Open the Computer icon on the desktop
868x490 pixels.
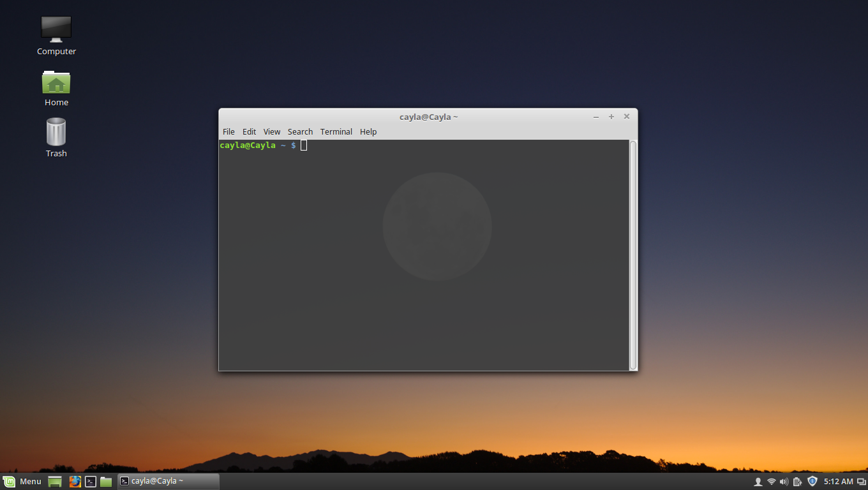(56, 29)
